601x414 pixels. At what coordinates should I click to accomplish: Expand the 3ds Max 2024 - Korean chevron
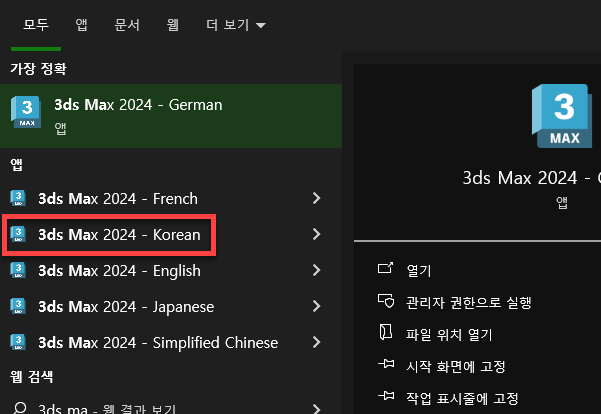(x=316, y=234)
